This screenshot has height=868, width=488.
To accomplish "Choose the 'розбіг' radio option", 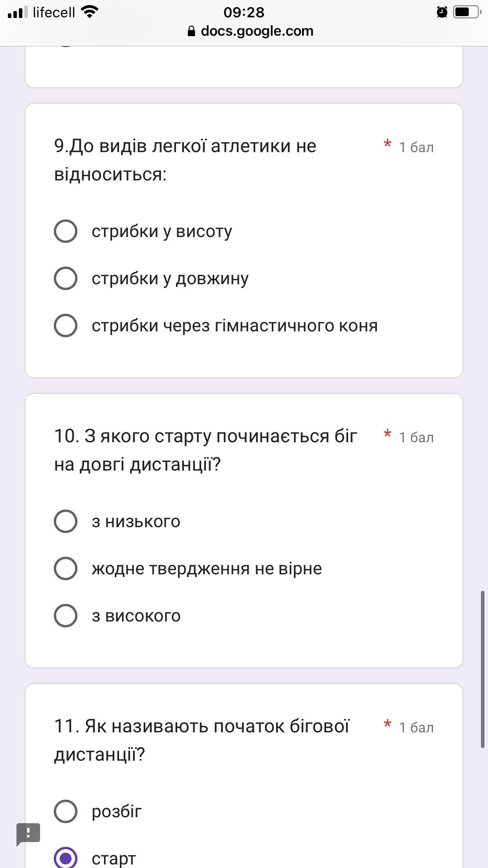I will pos(66,811).
